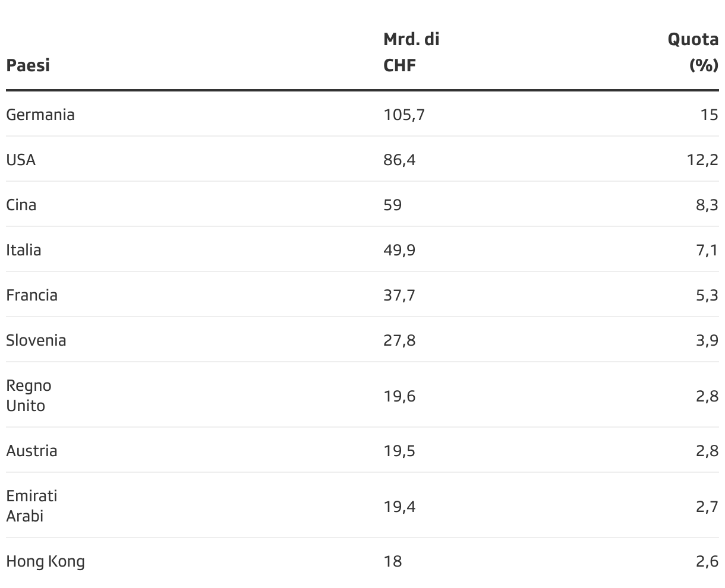Select the Hong Kong row label

tap(46, 561)
